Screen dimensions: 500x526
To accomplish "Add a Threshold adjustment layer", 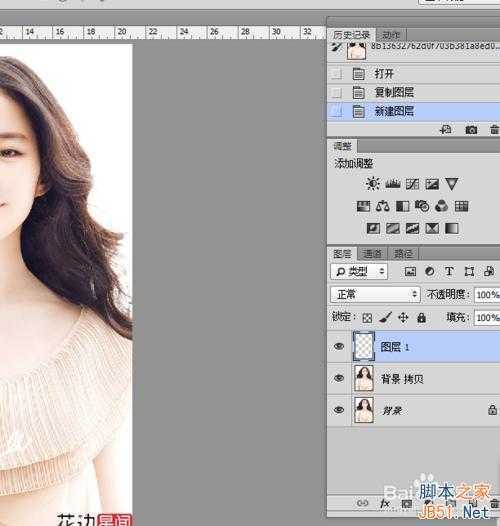I will pos(412,228).
